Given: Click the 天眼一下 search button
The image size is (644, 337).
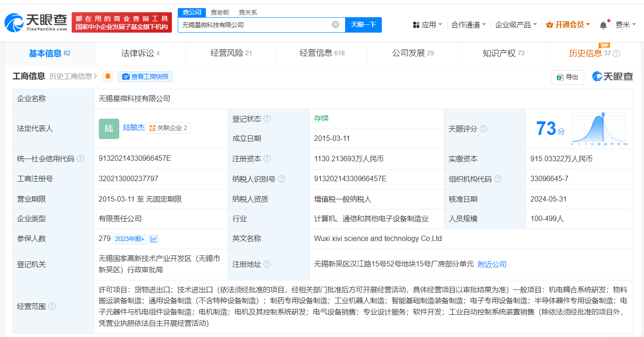Looking at the screenshot, I should [363, 25].
